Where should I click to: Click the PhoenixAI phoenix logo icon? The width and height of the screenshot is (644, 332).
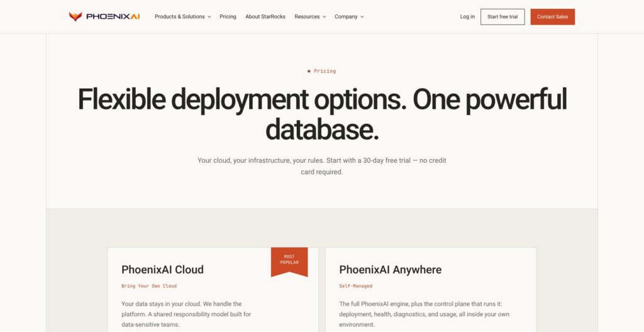(75, 16)
